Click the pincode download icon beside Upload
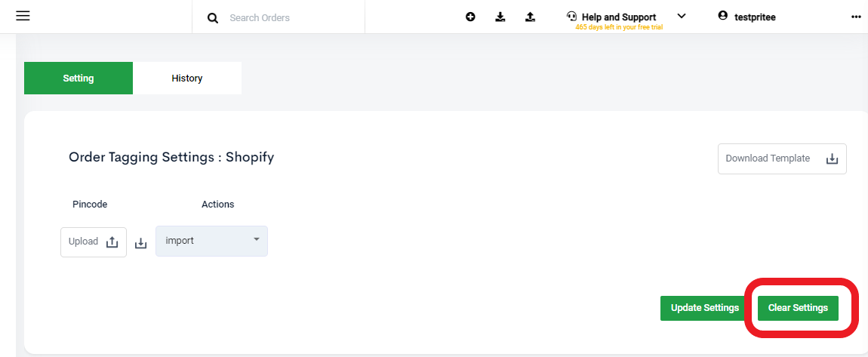Image resolution: width=868 pixels, height=357 pixels. coord(141,243)
